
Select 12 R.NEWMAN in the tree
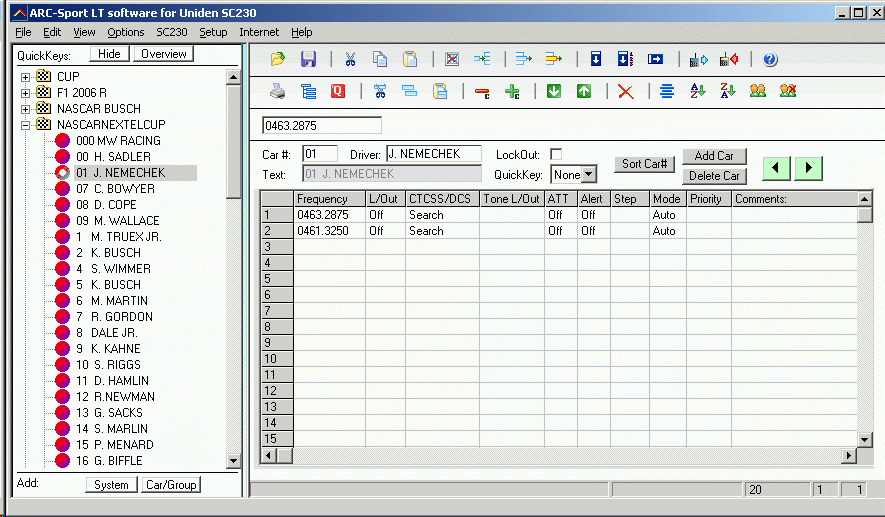pyautogui.click(x=115, y=397)
